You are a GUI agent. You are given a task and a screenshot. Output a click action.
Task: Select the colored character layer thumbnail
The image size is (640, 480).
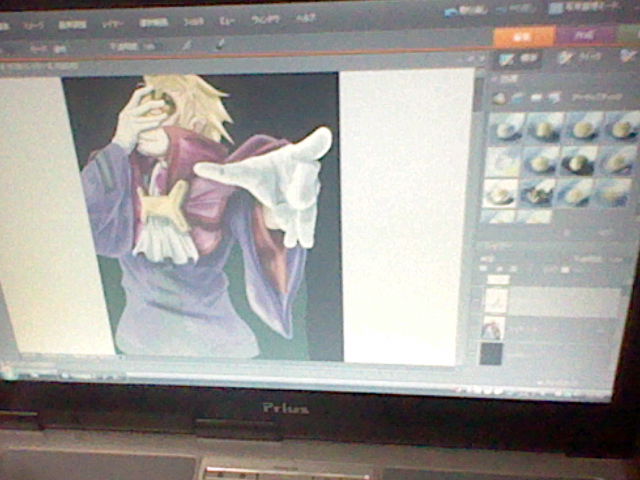[493, 328]
